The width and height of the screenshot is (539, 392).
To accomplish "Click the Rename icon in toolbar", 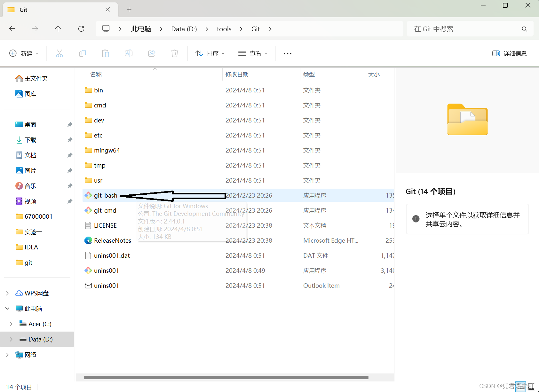I will (129, 53).
